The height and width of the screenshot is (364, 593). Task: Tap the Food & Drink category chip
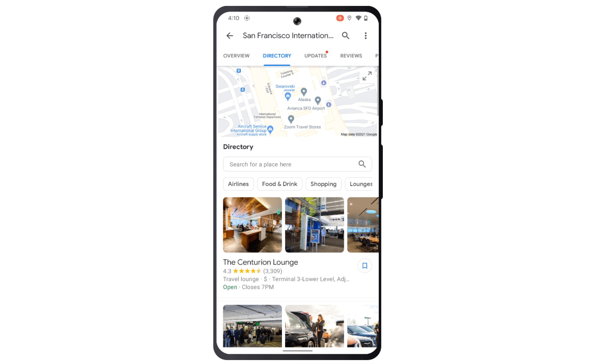280,184
